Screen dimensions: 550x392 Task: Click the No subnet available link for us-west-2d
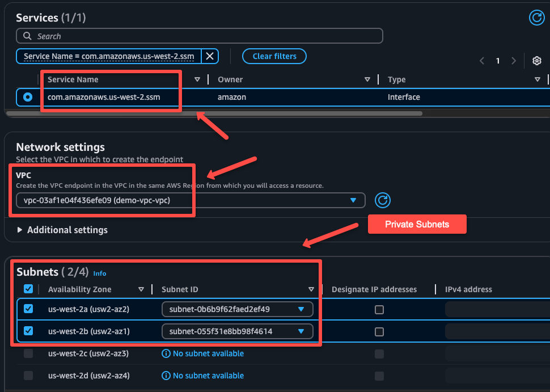[208, 376]
